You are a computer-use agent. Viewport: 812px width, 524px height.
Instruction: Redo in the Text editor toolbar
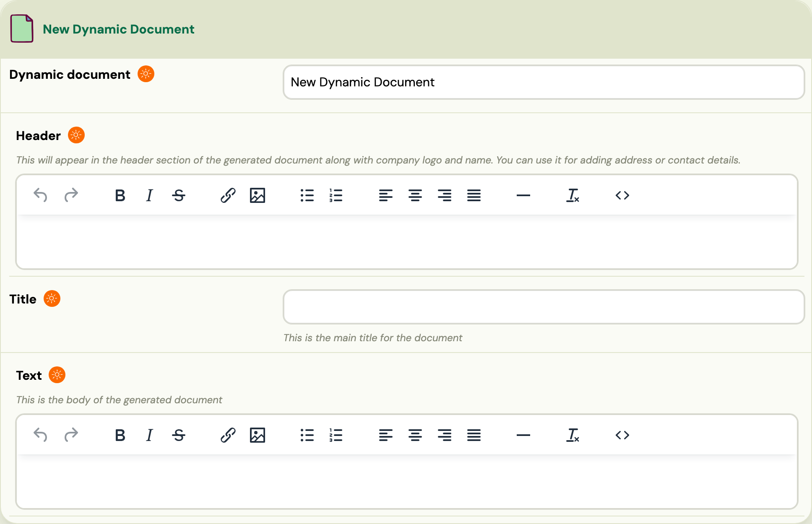(71, 435)
